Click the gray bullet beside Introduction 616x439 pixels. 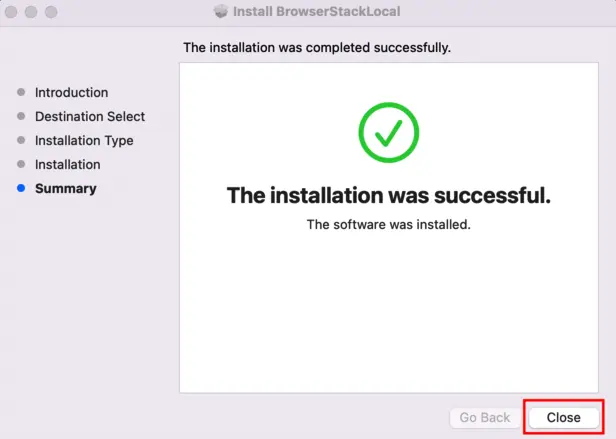pyautogui.click(x=21, y=93)
